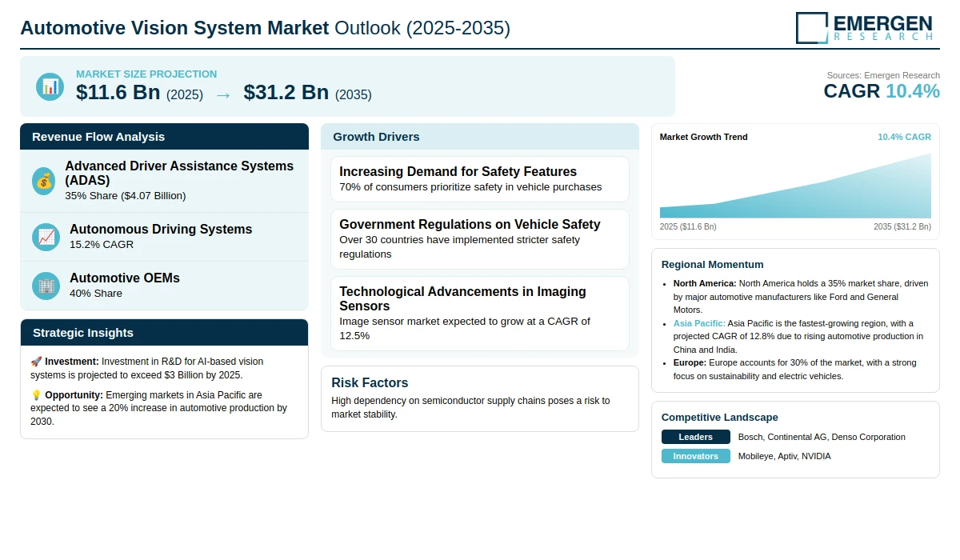Open the Revenue Flow Analysis header

click(164, 137)
